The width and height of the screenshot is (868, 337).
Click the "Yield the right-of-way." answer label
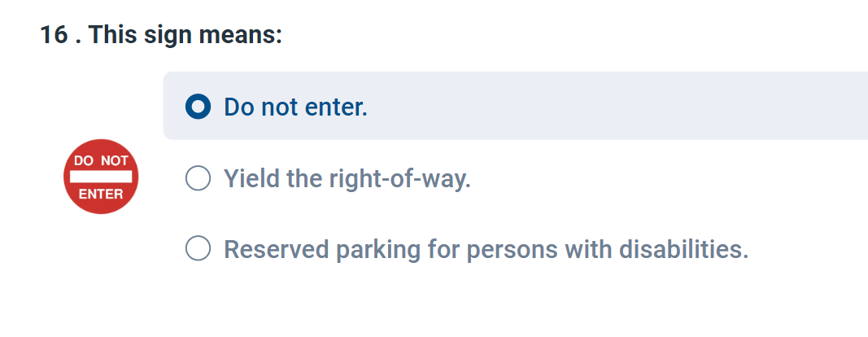[347, 178]
